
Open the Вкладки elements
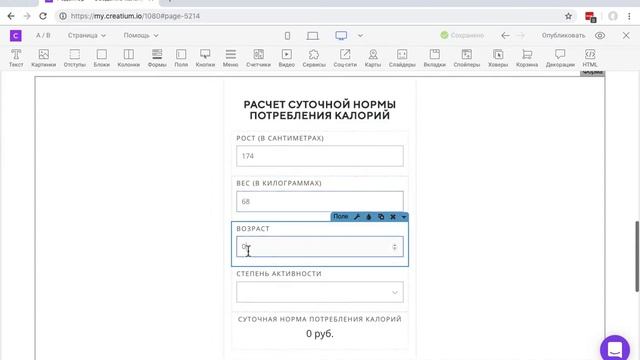coord(435,58)
